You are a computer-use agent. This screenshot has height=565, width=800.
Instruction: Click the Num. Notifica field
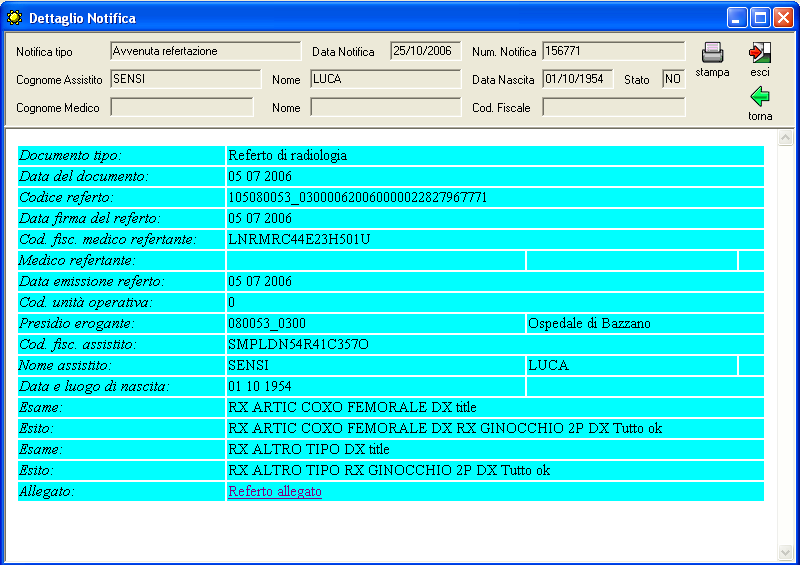[x=613, y=51]
